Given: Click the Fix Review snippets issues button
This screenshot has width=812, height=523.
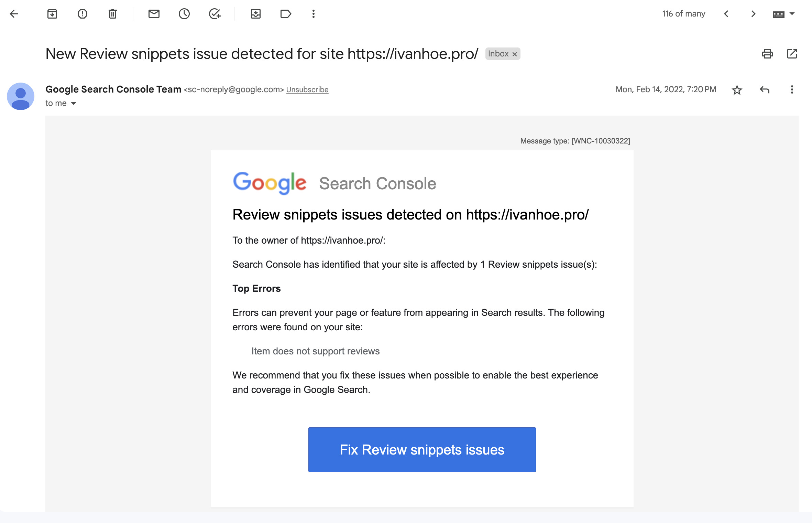Looking at the screenshot, I should click(x=422, y=449).
